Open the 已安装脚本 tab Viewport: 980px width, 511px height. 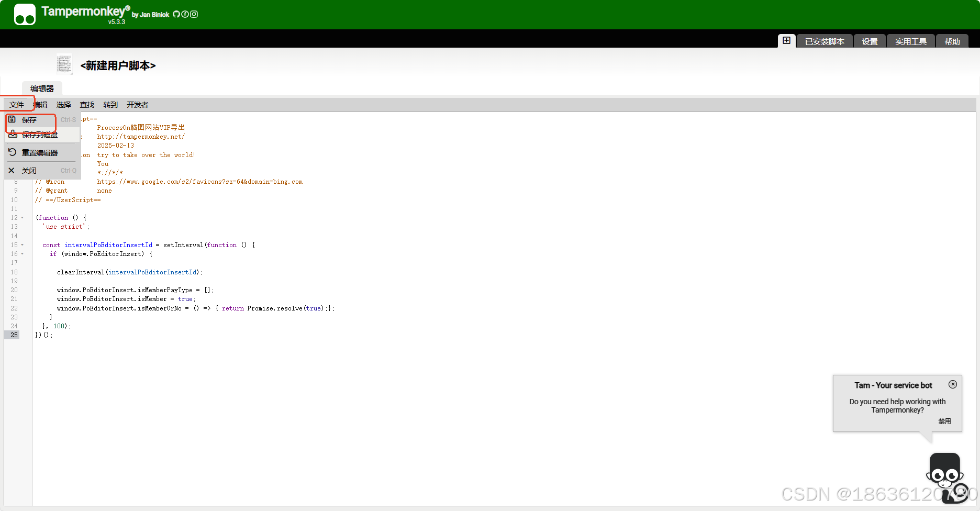coord(825,41)
